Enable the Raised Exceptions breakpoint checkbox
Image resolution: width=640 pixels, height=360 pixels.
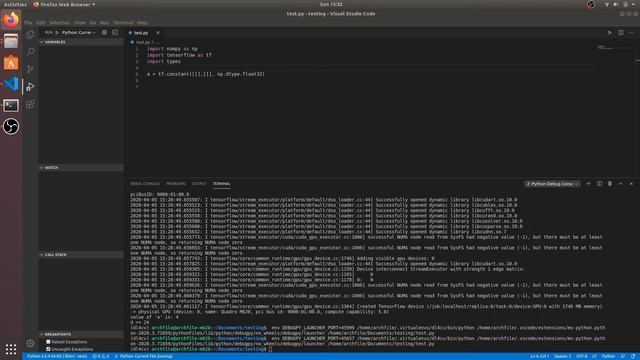click(48, 342)
